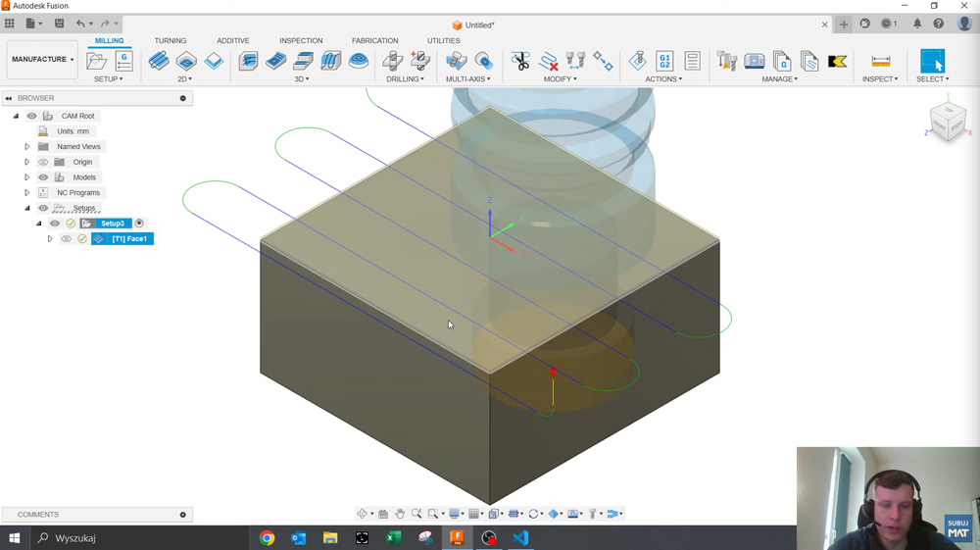980x550 pixels.
Task: Switch to the TURNING tab
Action: 170,40
